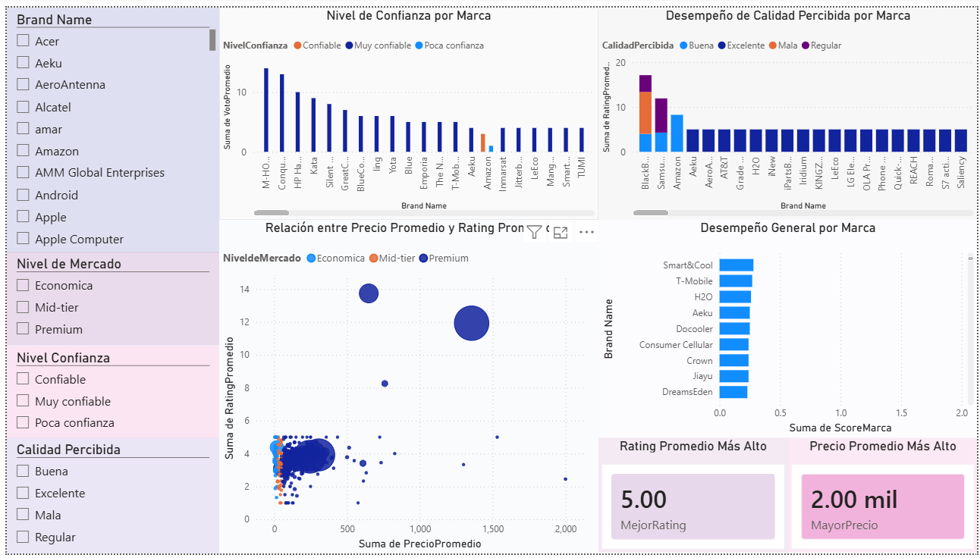Screen dimensions: 980x558
Task: Click Premium legend item in NiveldeMercado legend
Action: click(444, 258)
